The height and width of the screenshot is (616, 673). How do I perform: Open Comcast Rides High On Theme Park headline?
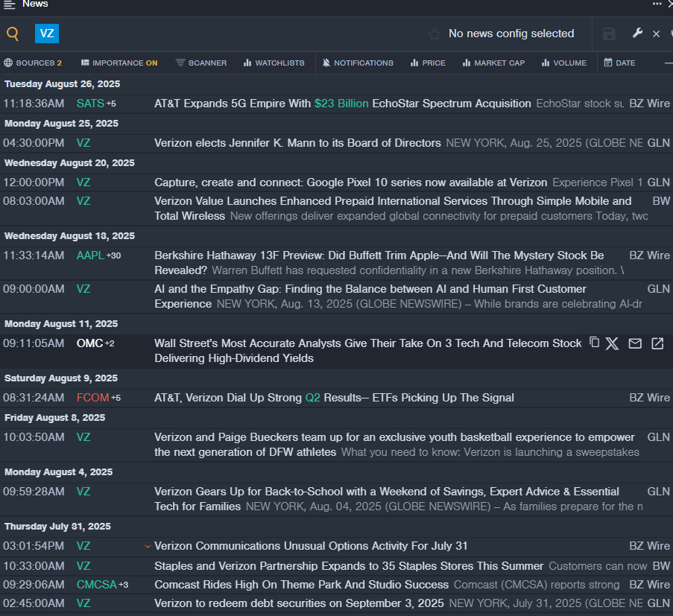301,585
